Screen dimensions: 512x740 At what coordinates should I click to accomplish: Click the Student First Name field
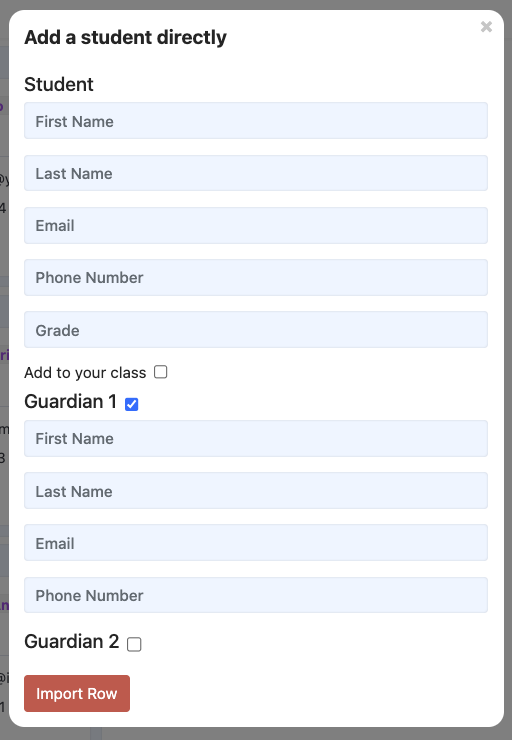(x=256, y=121)
